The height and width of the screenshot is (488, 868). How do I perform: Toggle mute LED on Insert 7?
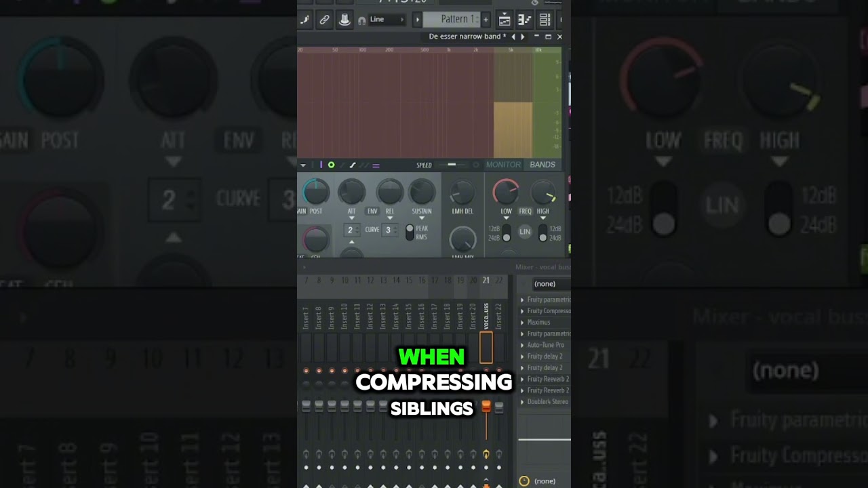pyautogui.click(x=307, y=371)
